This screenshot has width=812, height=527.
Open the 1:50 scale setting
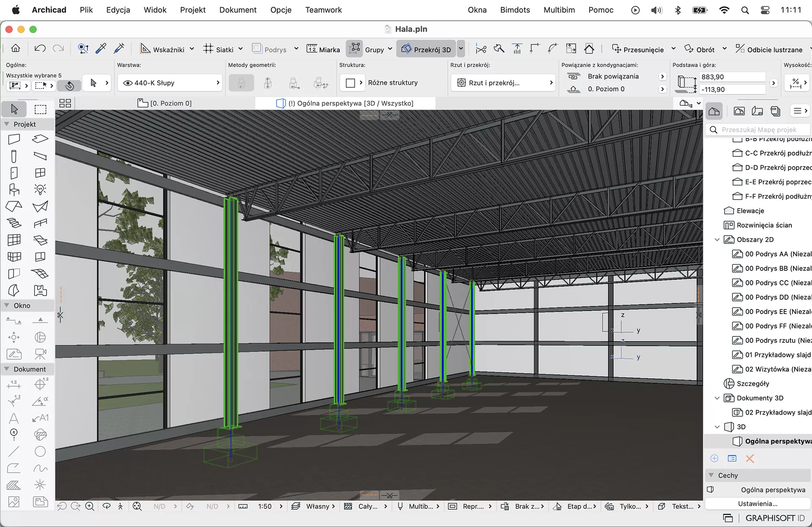point(265,506)
